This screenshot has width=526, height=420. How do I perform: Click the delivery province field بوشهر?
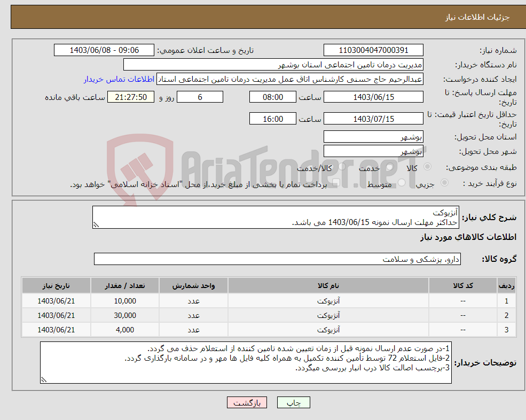pyautogui.click(x=373, y=137)
